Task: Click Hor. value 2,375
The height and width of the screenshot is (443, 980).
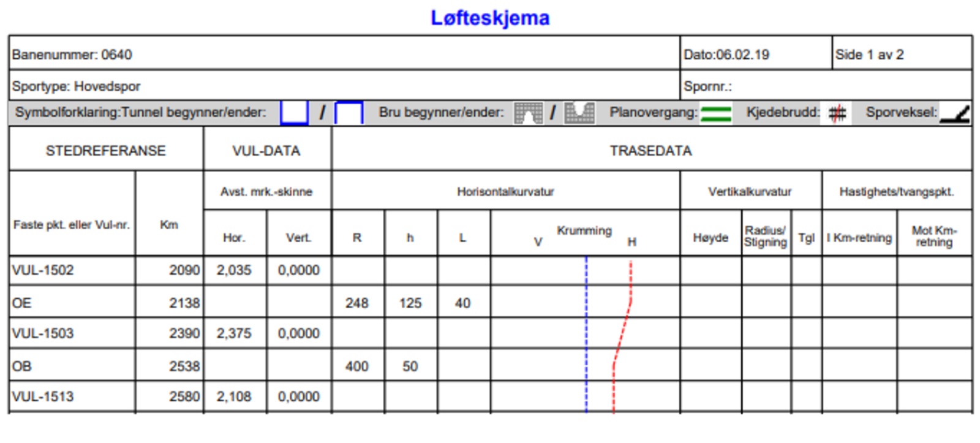Action: click(x=234, y=333)
